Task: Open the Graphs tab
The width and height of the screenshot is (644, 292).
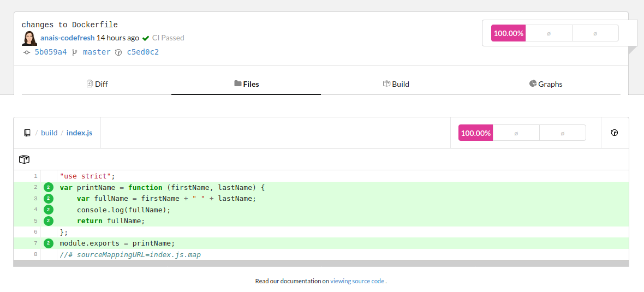Action: click(x=545, y=84)
